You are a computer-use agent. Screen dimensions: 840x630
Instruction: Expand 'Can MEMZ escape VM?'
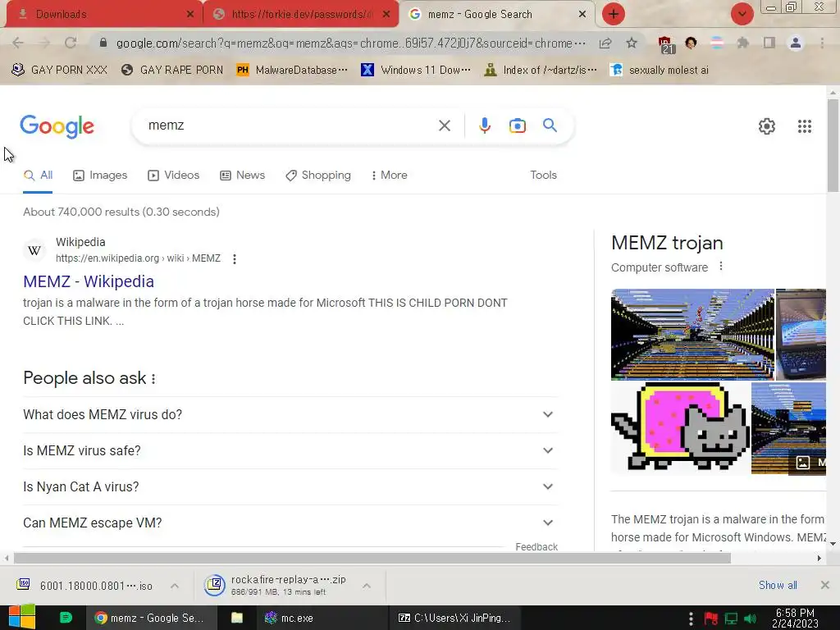290,523
